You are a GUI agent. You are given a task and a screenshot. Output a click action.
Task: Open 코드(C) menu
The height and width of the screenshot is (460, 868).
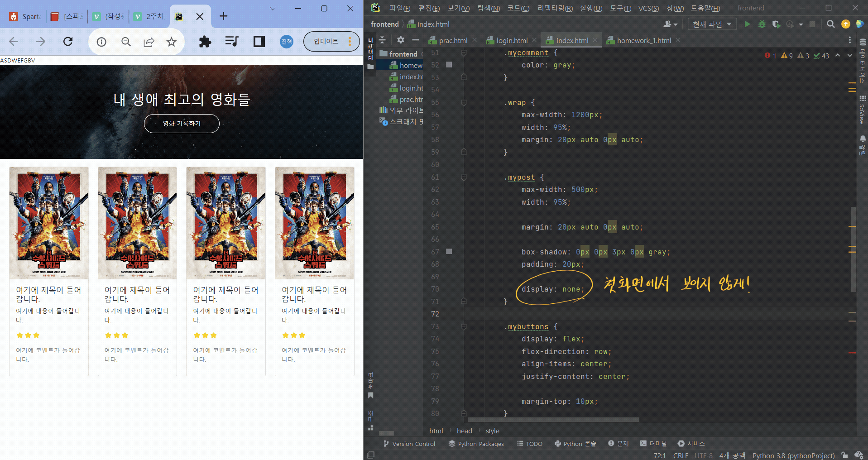coord(518,8)
